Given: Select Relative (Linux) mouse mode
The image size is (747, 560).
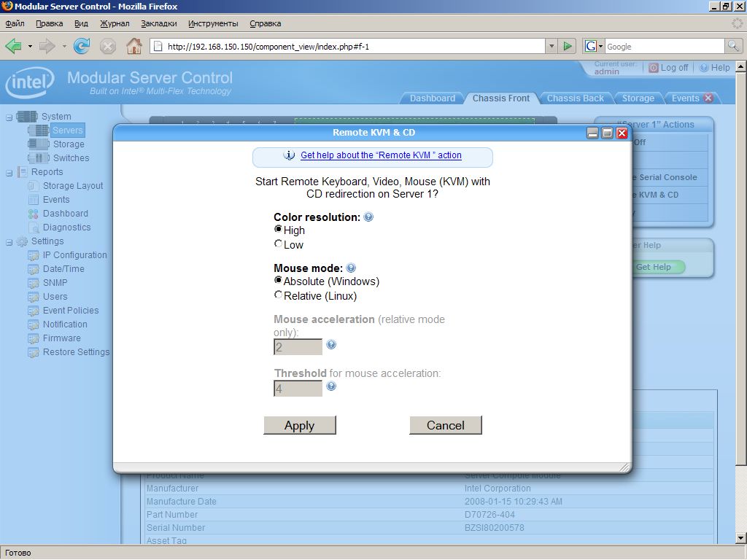Looking at the screenshot, I should point(279,295).
